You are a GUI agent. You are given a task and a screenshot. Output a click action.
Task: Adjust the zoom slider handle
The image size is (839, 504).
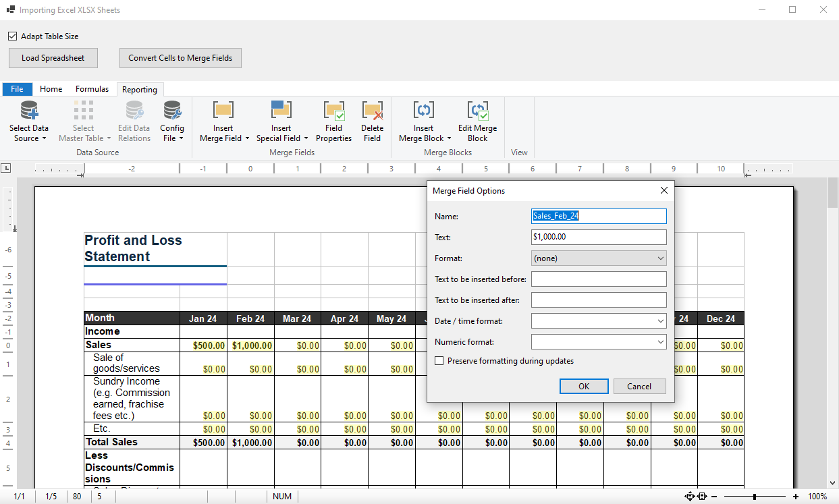pos(754,497)
